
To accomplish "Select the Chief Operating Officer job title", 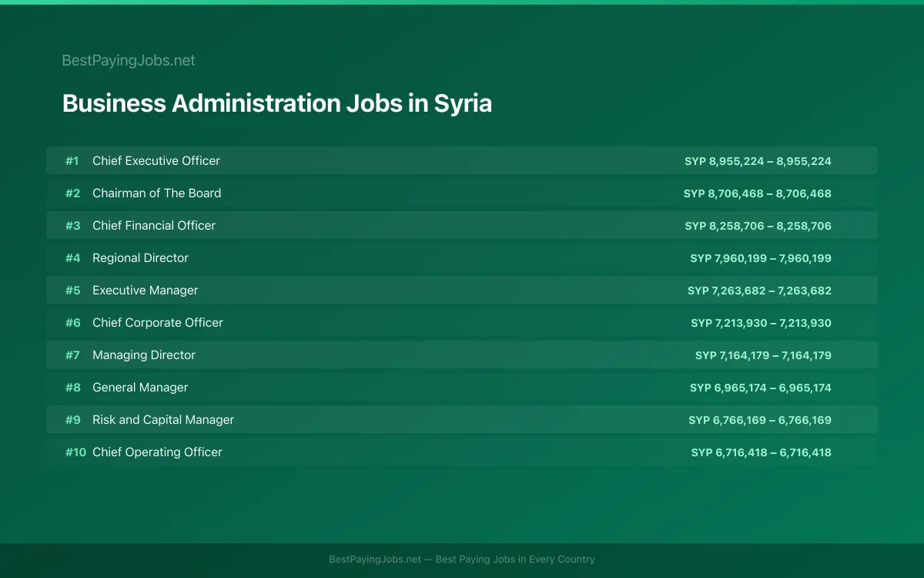I will 157,452.
